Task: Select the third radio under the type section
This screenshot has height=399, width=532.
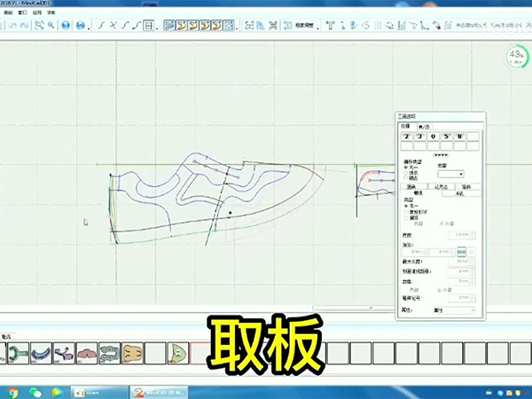Action: pos(406,218)
